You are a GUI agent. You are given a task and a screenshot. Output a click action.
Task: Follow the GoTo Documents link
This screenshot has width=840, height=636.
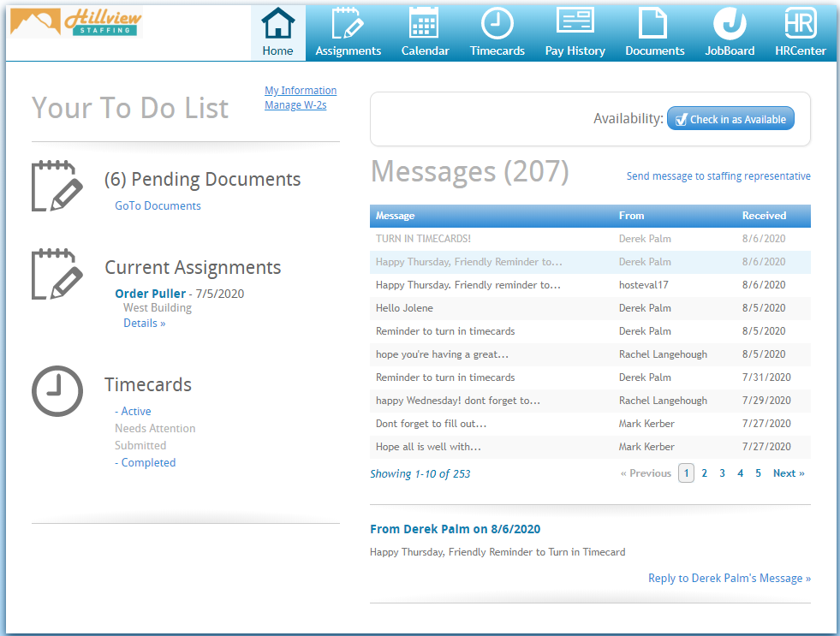[158, 205]
